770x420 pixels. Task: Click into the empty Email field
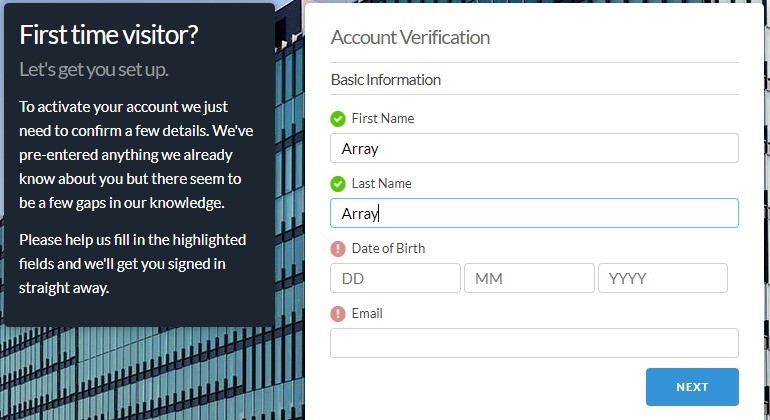(534, 343)
